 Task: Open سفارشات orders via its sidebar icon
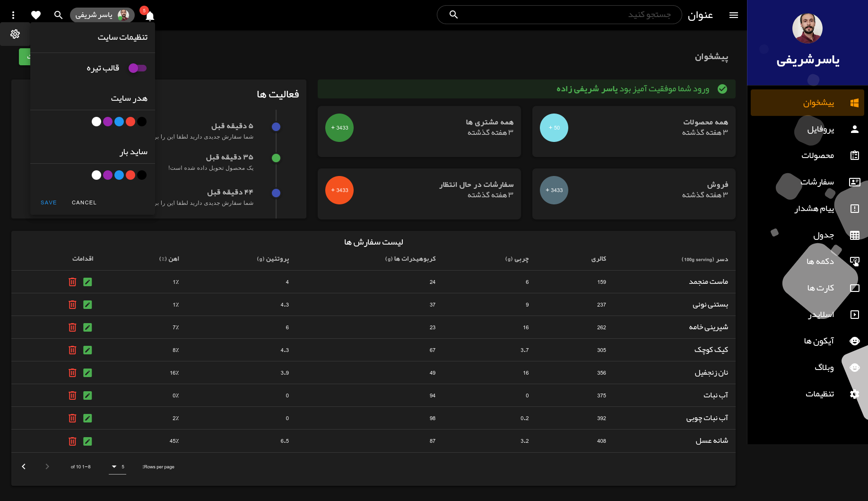pyautogui.click(x=854, y=182)
